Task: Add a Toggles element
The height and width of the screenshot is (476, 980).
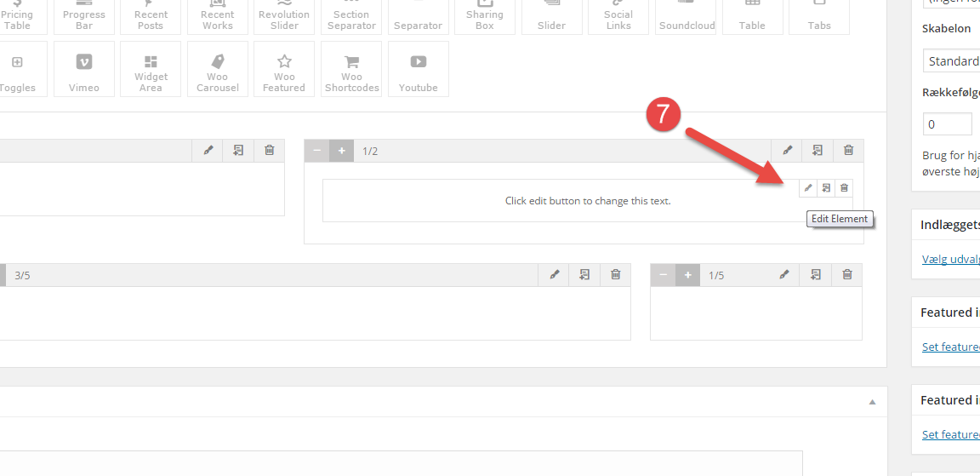Action: click(22, 69)
